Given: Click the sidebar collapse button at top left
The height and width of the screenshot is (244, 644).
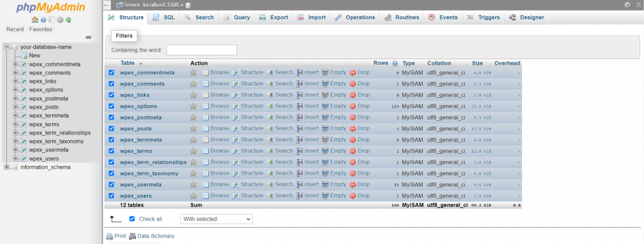Looking at the screenshot, I should (x=107, y=5).
